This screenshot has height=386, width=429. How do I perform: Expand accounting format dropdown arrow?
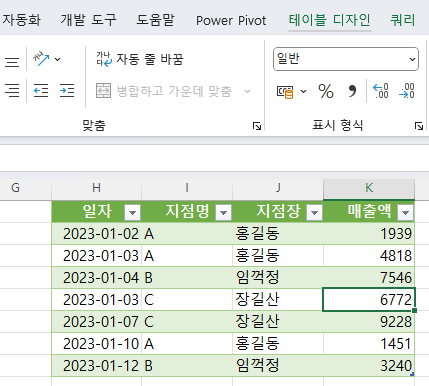pos(303,91)
